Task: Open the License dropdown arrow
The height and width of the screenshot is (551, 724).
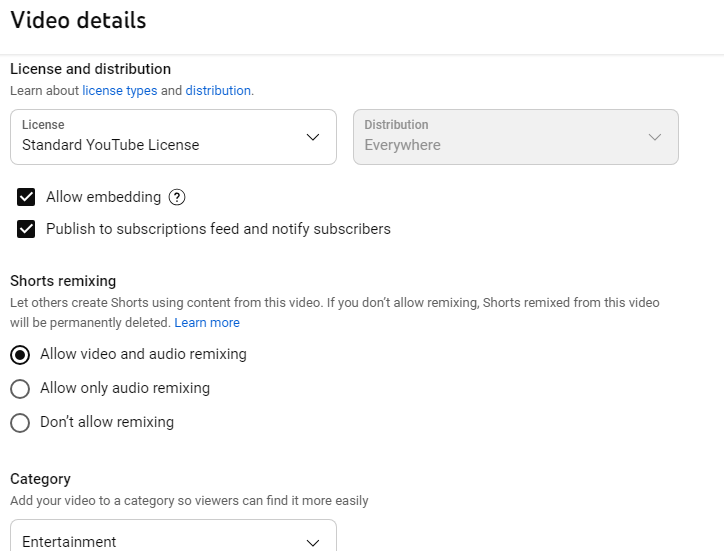Action: click(x=313, y=137)
